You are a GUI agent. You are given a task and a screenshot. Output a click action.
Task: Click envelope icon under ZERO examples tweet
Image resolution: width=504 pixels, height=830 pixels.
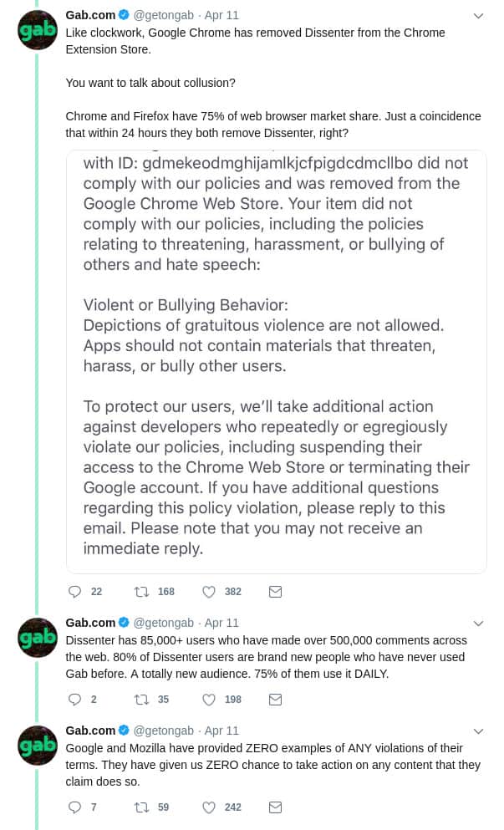click(x=275, y=807)
